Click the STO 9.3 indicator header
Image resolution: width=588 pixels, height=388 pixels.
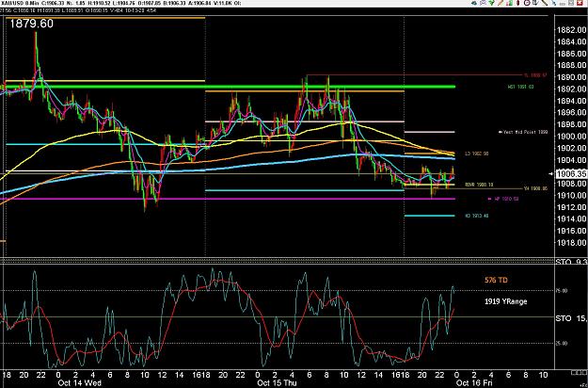tap(571, 261)
